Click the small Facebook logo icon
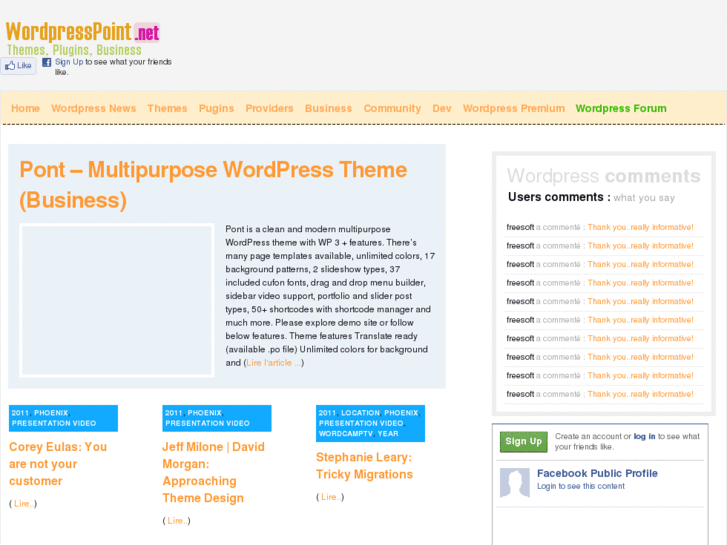Image resolution: width=727 pixels, height=545 pixels. point(47,62)
